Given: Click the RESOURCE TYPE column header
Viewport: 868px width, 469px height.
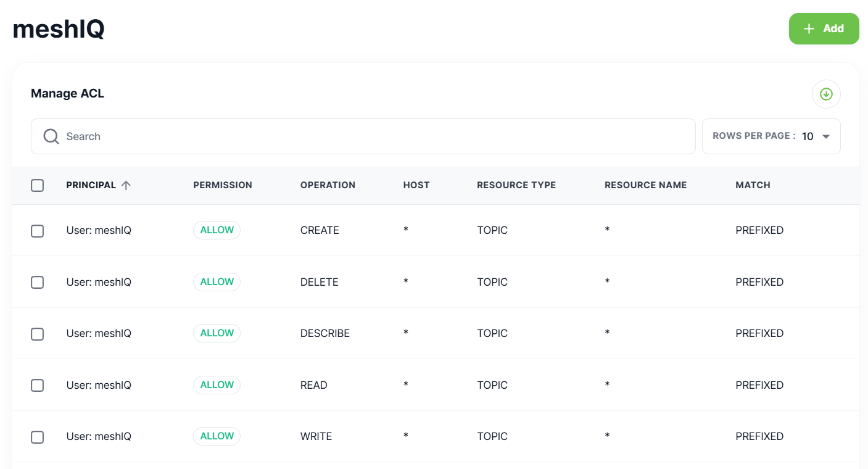Looking at the screenshot, I should pos(516,185).
